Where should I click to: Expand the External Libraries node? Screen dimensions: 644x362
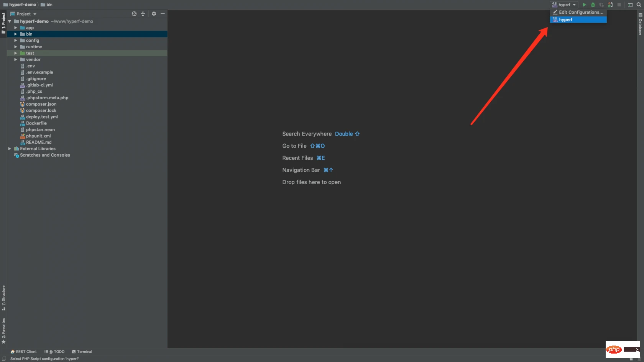point(10,149)
